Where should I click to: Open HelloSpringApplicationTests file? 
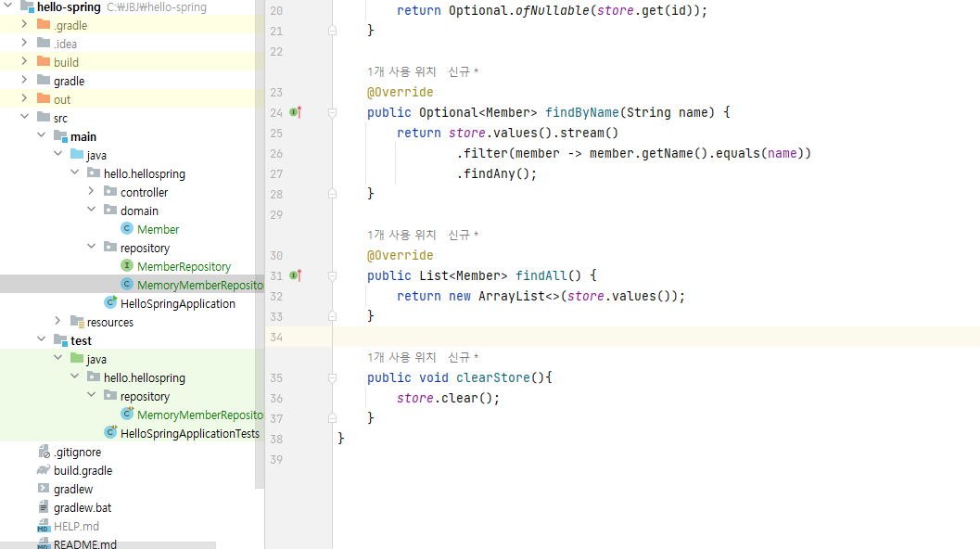point(189,433)
